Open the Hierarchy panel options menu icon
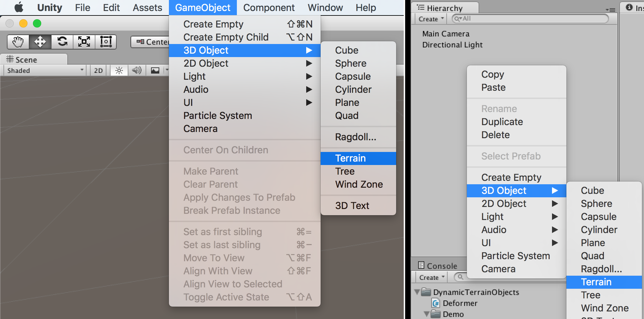This screenshot has width=644, height=319. click(x=610, y=10)
